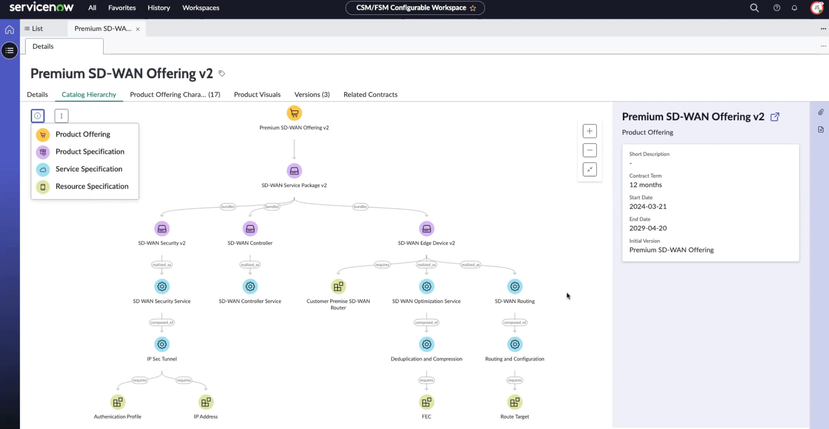Select the SD-WAN Service Package v2 node
Image resolution: width=829 pixels, height=429 pixels.
tap(294, 171)
